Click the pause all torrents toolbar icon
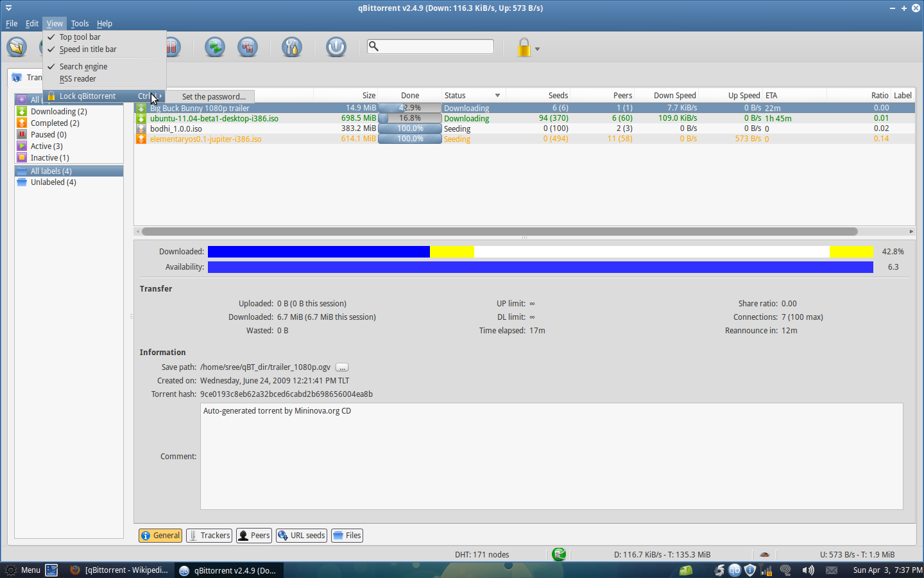 pos(248,47)
